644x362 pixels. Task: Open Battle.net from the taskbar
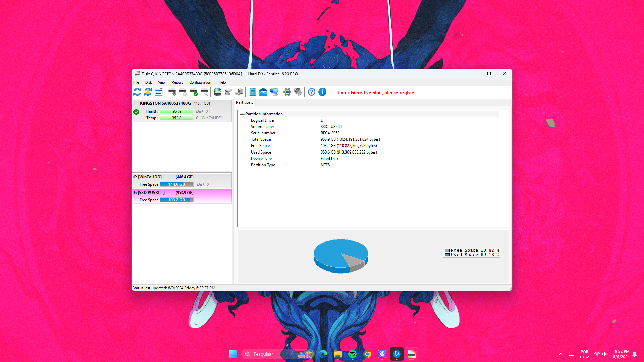point(397,354)
